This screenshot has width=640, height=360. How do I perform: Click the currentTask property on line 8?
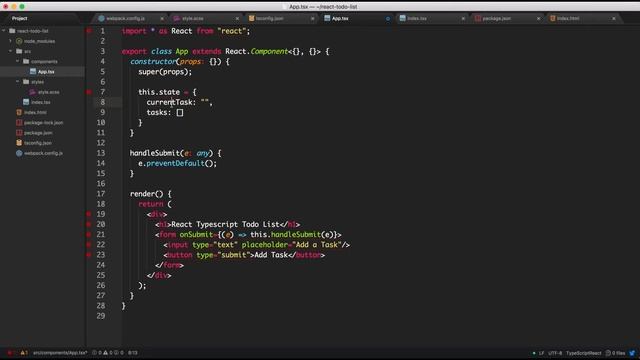point(169,102)
